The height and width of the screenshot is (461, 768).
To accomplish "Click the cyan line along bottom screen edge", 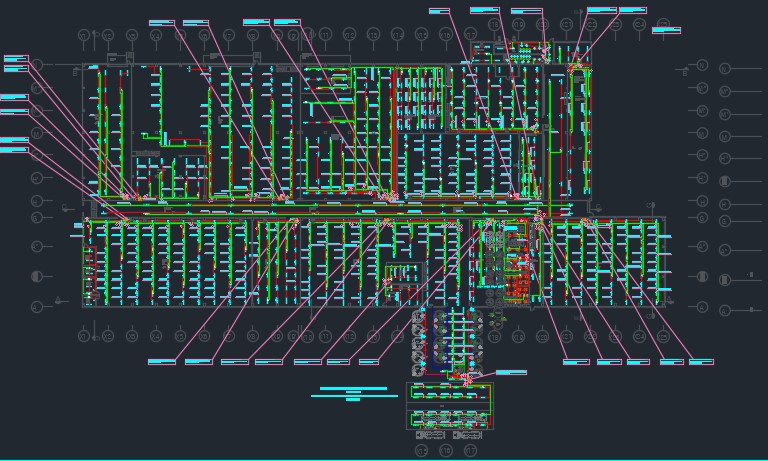I will pyautogui.click(x=384, y=459).
